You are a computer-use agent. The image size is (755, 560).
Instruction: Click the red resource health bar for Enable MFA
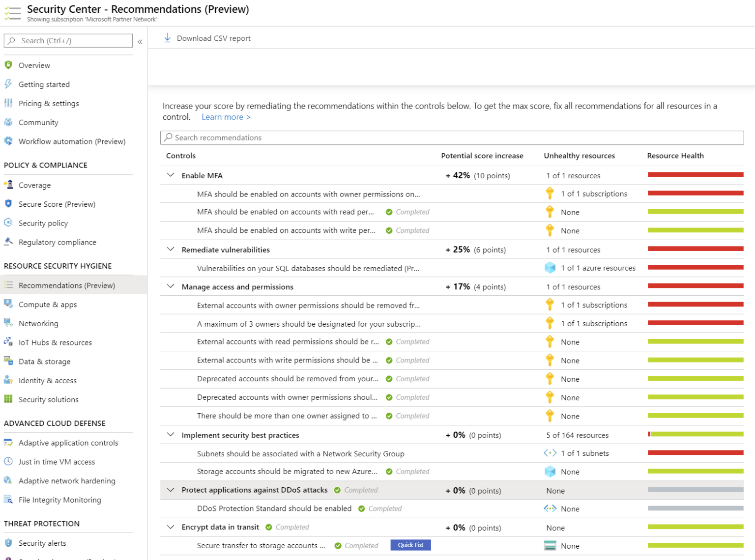tap(695, 174)
